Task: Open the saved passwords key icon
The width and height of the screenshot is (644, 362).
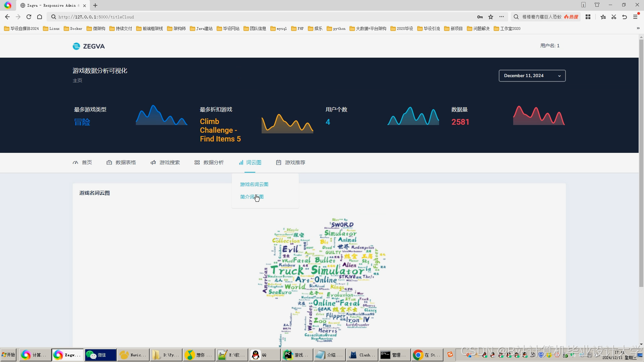Action: [480, 17]
